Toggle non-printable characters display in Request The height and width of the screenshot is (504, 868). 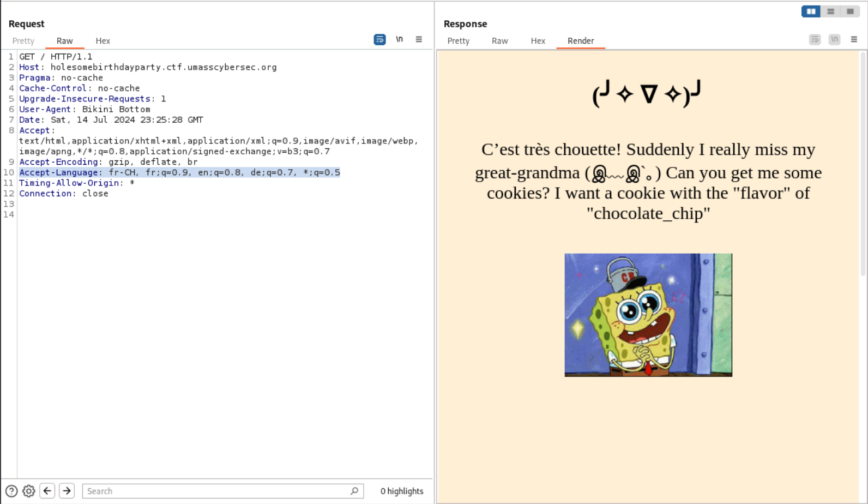[399, 40]
